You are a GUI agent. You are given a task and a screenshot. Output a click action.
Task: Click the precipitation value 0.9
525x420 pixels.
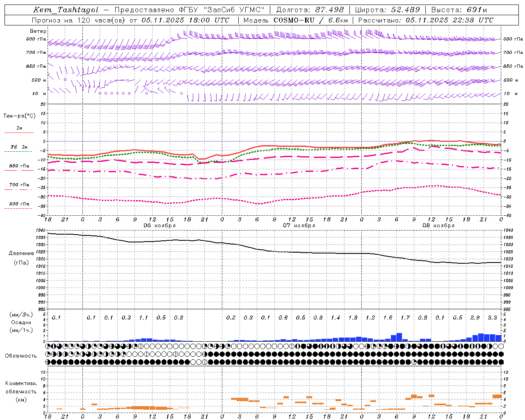318,318
